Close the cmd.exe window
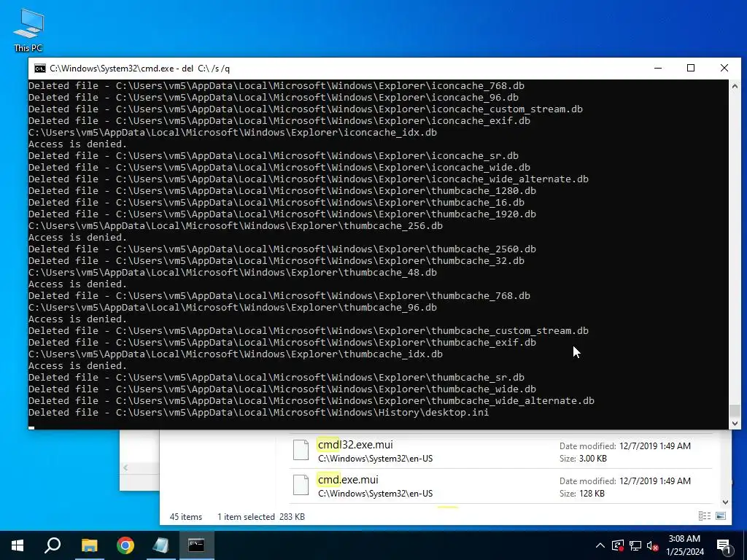The width and height of the screenshot is (747, 560). tap(724, 68)
